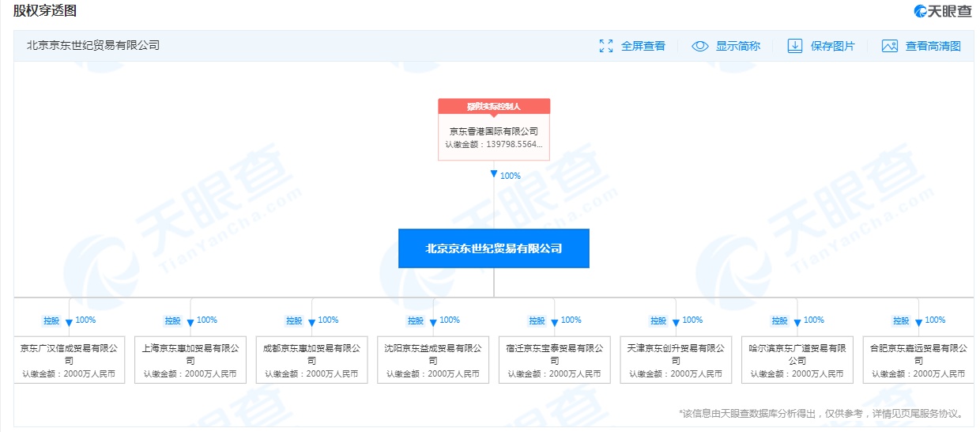This screenshot has height=432, width=980.
Task: Open 京东广汉信成贸易有限公司 node
Action: [69, 360]
